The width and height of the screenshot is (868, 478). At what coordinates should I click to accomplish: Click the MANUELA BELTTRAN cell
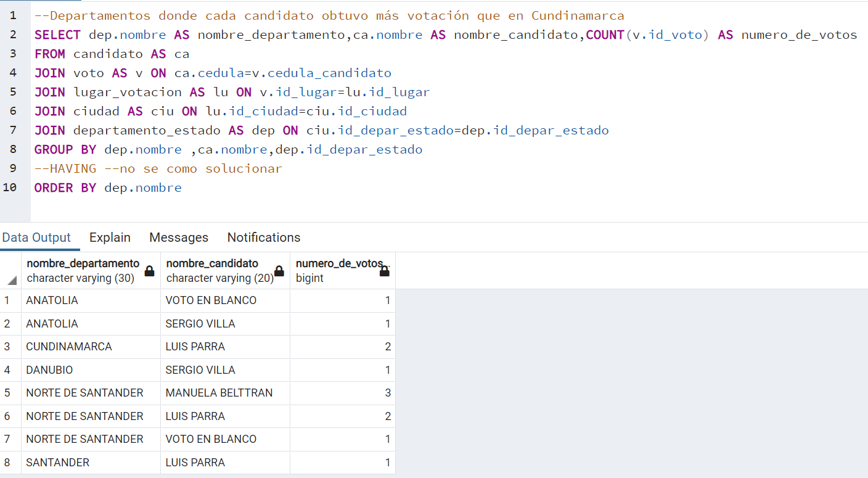(x=225, y=393)
